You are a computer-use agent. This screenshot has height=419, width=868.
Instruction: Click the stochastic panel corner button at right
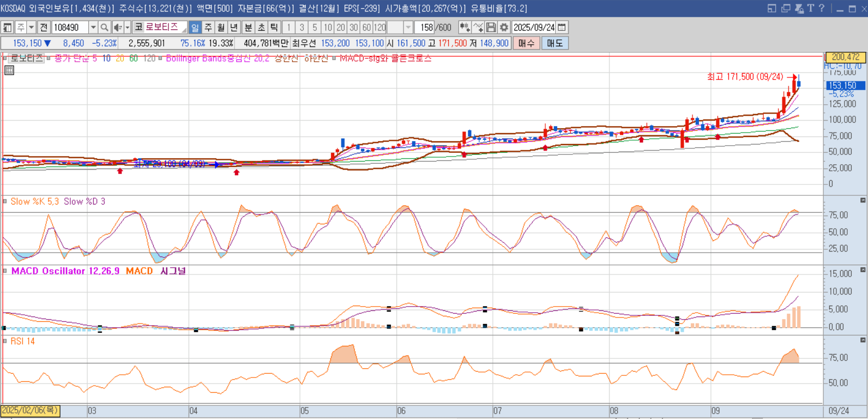pyautogui.click(x=863, y=200)
